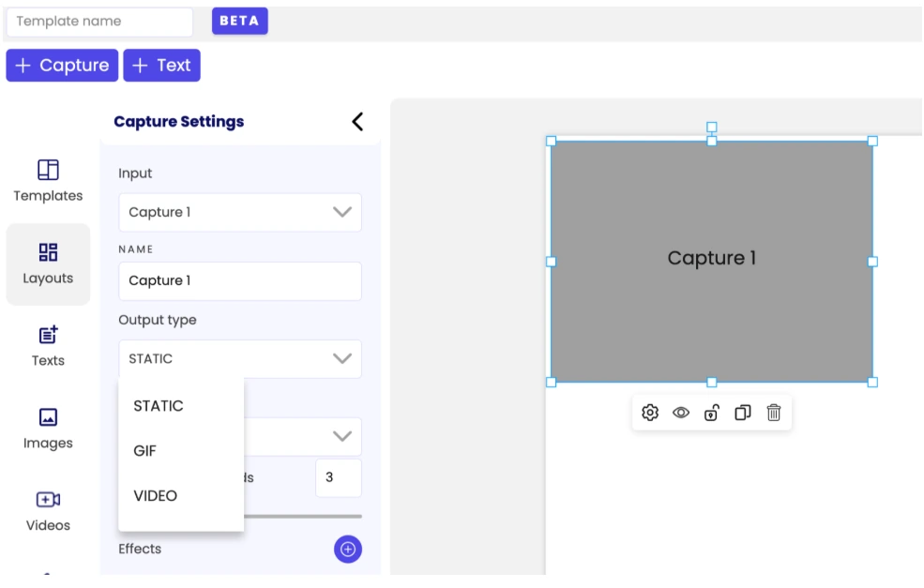Image resolution: width=924 pixels, height=588 pixels.
Task: Choose STATIC from the output type list
Action: (x=159, y=406)
